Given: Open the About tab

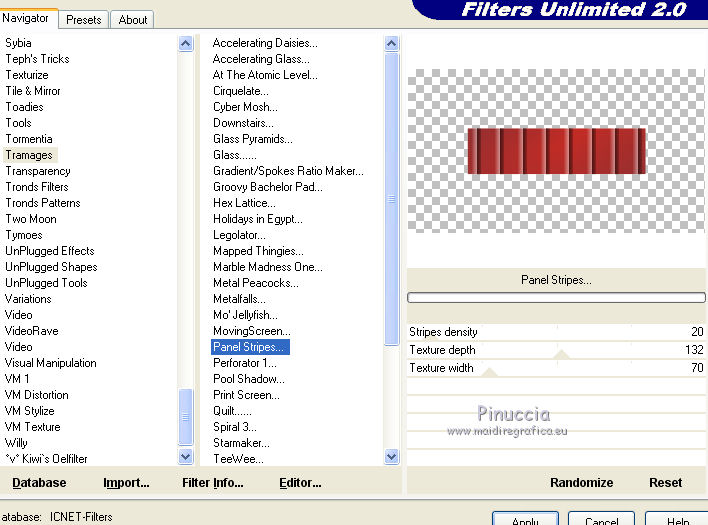Looking at the screenshot, I should click(x=133, y=20).
